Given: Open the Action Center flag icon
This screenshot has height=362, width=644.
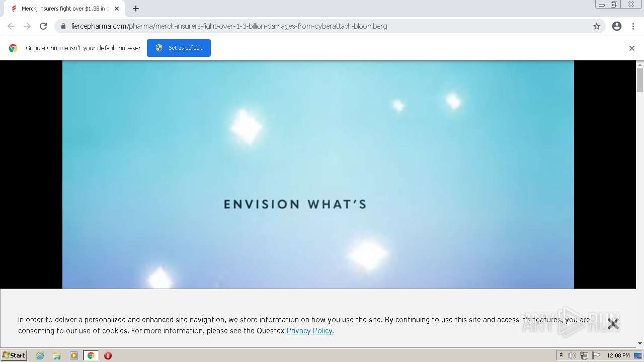Looking at the screenshot, I should (596, 355).
